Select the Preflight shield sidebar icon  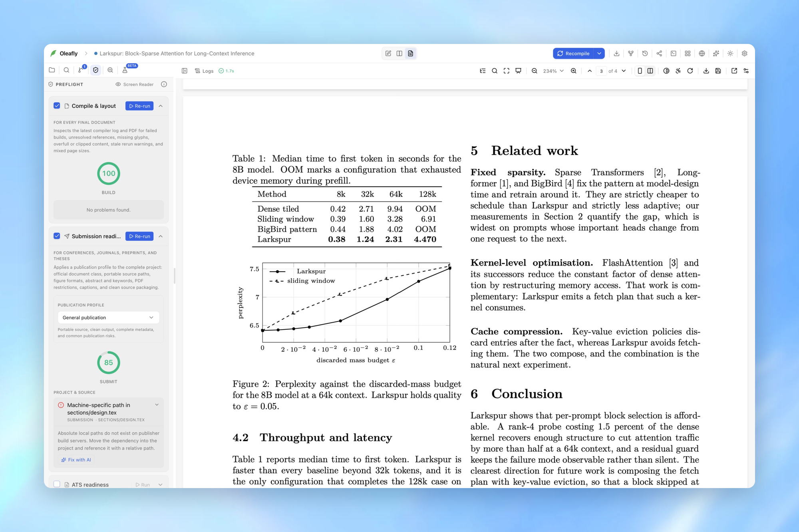point(95,70)
